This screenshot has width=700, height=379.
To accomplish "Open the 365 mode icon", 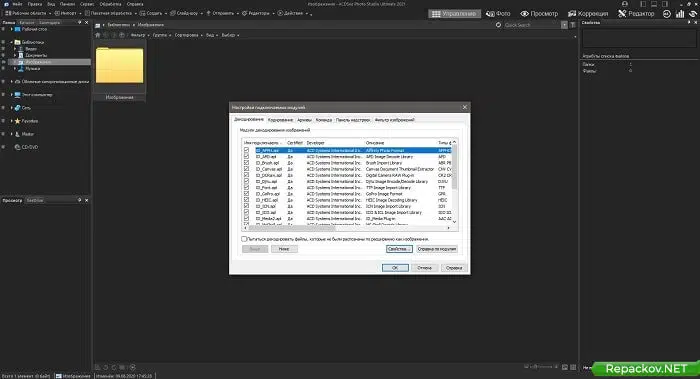I will click(667, 14).
